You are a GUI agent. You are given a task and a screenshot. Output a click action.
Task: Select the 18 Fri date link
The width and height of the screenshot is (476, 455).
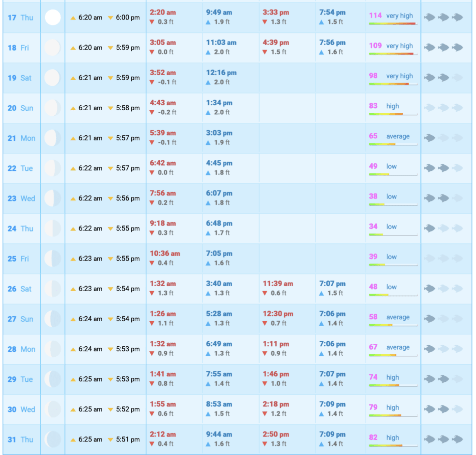pyautogui.click(x=19, y=48)
